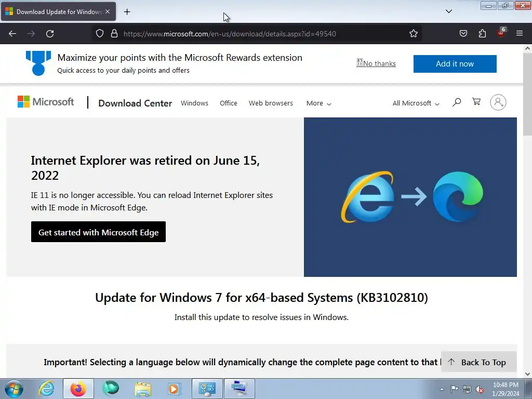This screenshot has width=532, height=399.
Task: Go to the Download Center link
Action: click(x=135, y=103)
